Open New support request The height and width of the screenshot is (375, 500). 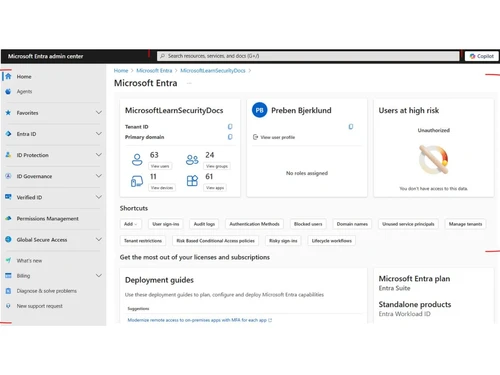[x=40, y=306]
